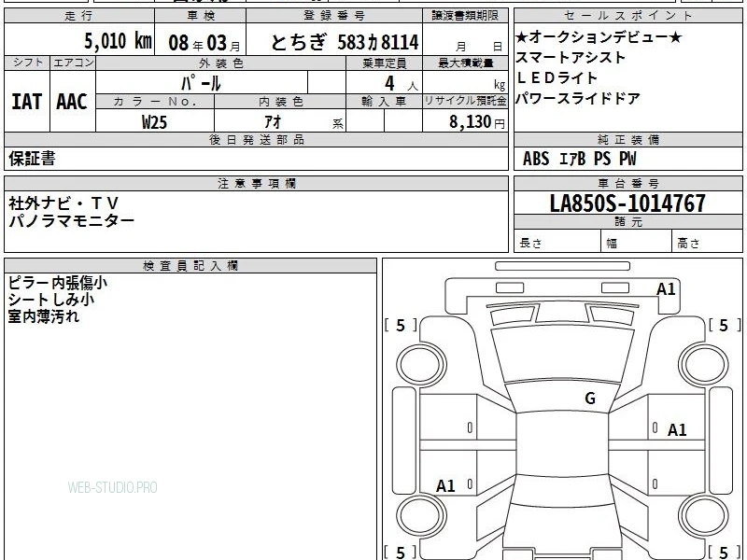
Task: Click the 高さ dimension field
Action: pos(707,242)
